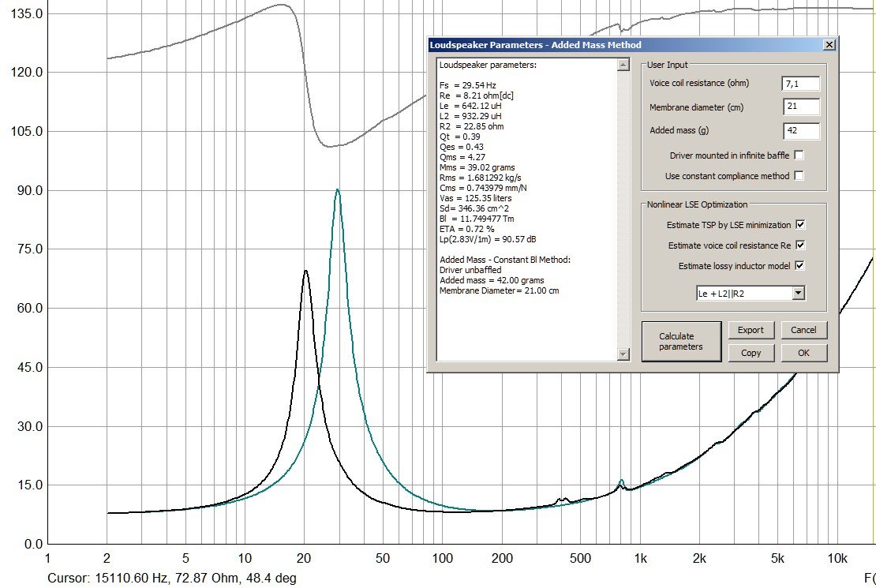This screenshot has height=588, width=876.
Task: Click the OK button
Action: coord(803,353)
